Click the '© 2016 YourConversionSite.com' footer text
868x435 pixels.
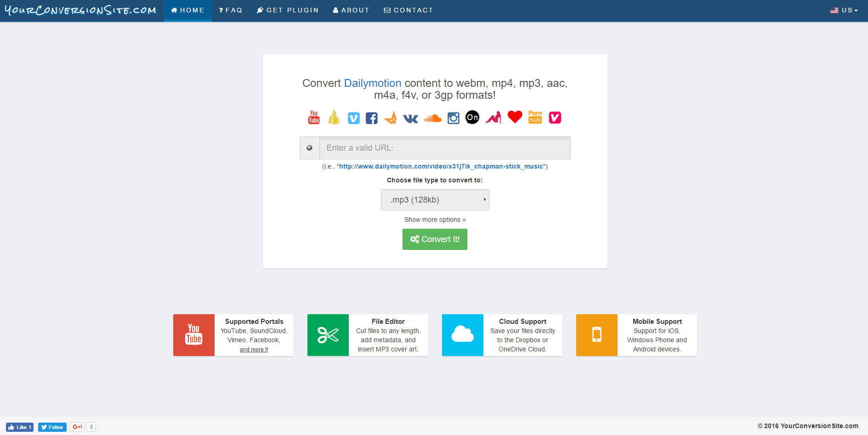[x=808, y=426]
